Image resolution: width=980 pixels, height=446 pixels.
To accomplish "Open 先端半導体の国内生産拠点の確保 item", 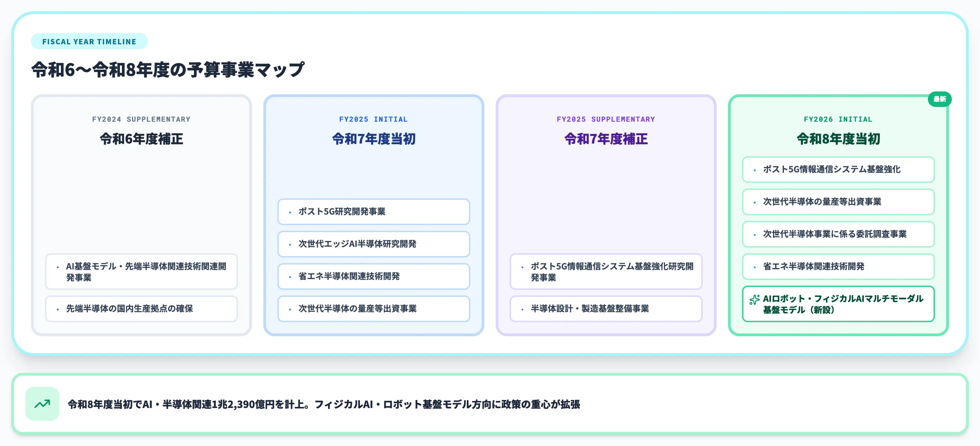I will tap(142, 308).
